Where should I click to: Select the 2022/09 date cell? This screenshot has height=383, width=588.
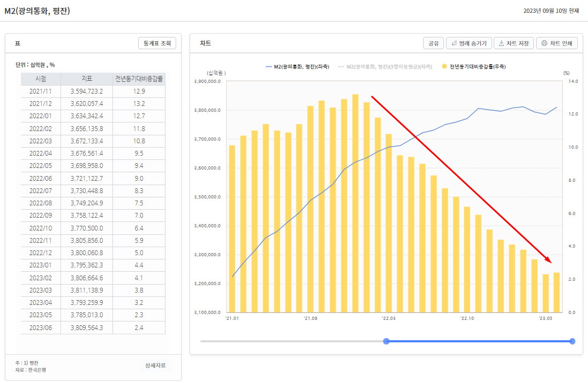tap(41, 216)
